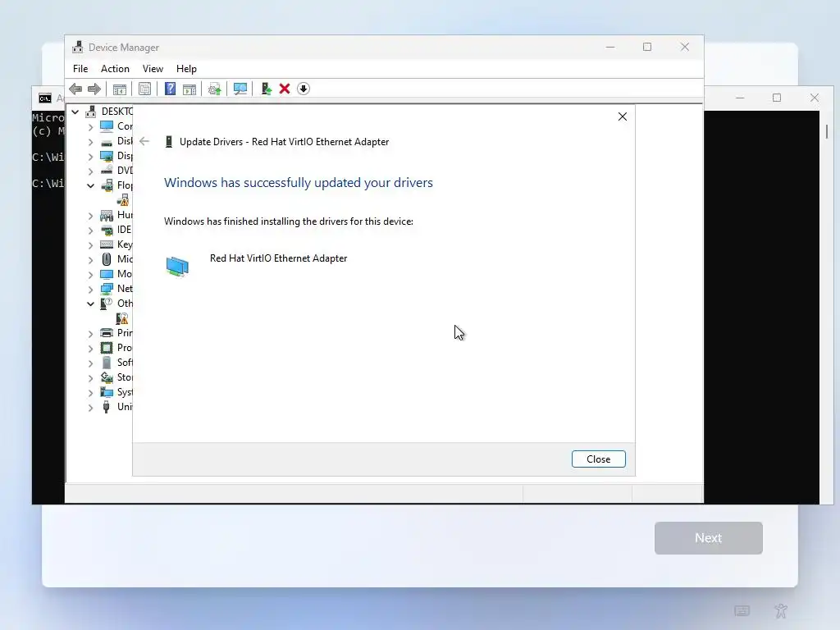Click the Monitors category icon
The width and height of the screenshot is (840, 630).
pyautogui.click(x=107, y=274)
